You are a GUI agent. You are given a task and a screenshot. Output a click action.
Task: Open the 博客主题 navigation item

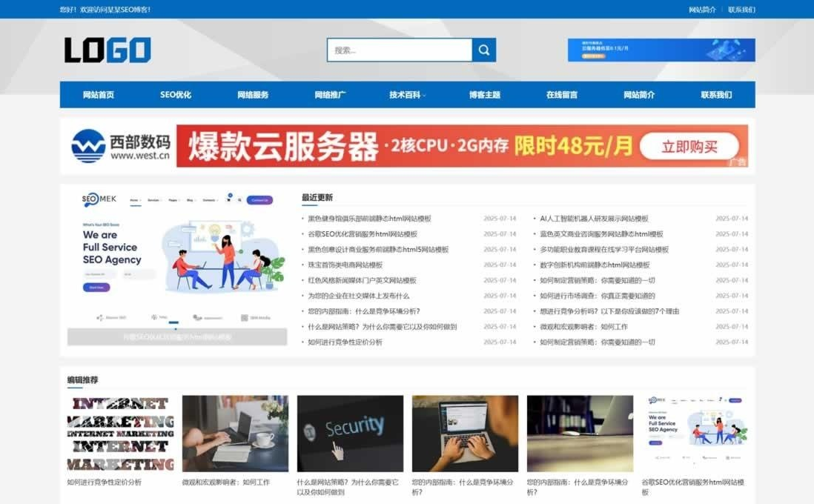[484, 94]
